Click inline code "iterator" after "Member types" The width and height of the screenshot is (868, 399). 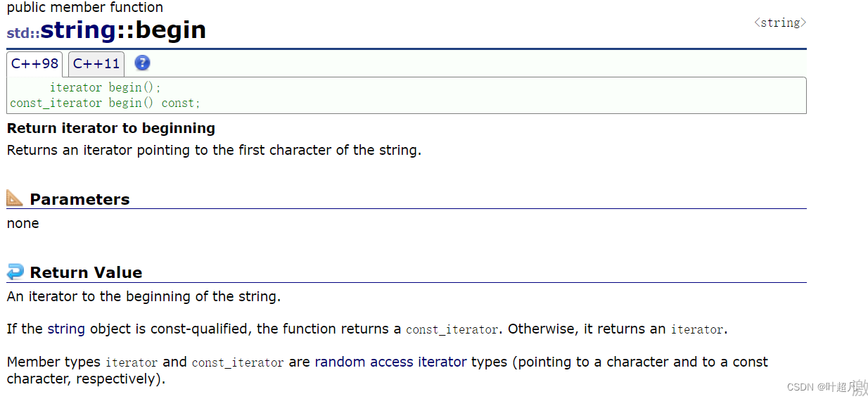(132, 362)
